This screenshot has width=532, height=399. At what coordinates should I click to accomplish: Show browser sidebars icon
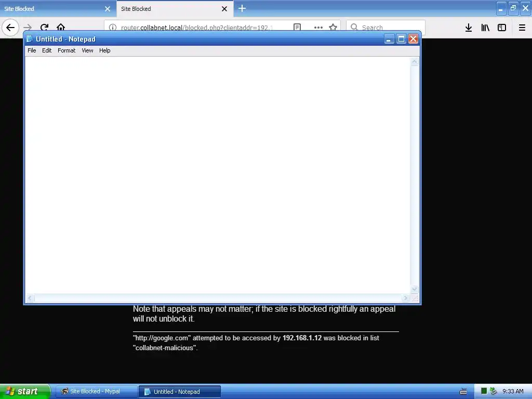502,28
